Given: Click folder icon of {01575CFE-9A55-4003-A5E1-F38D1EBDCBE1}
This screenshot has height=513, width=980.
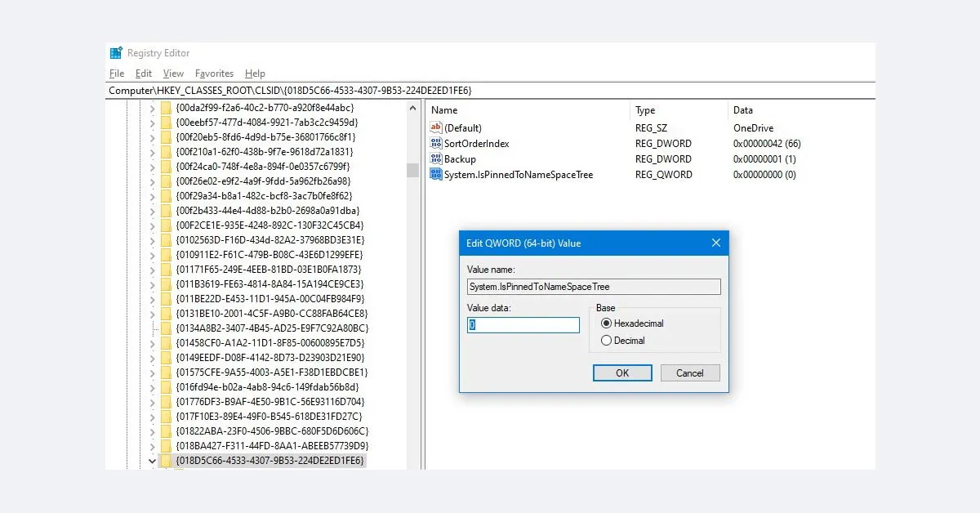Looking at the screenshot, I should pyautogui.click(x=166, y=372).
